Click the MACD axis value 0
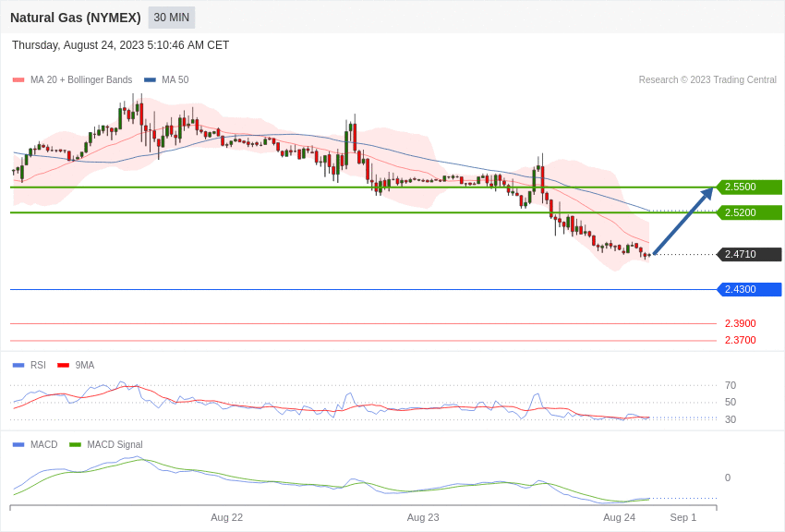Viewport: 785px width, 532px height. coord(728,478)
